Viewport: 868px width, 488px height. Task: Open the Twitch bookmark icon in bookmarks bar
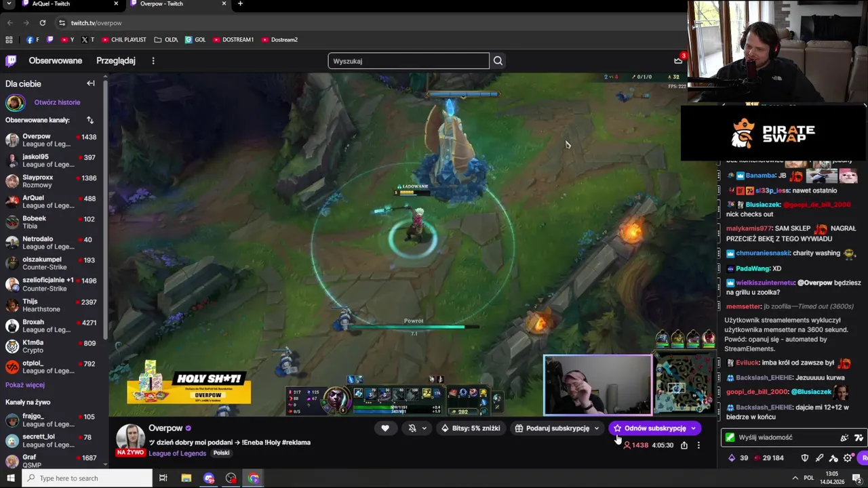50,40
